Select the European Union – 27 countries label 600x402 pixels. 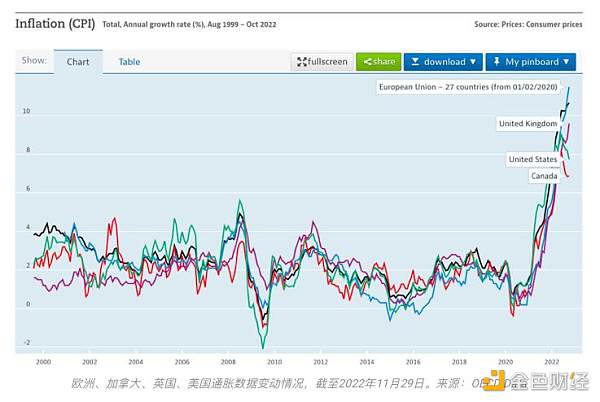[x=468, y=88]
